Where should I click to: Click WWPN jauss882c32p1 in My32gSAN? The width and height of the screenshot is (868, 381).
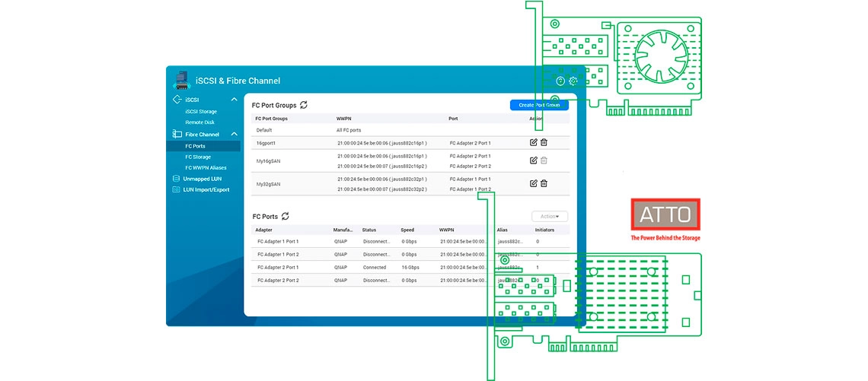tap(382, 179)
